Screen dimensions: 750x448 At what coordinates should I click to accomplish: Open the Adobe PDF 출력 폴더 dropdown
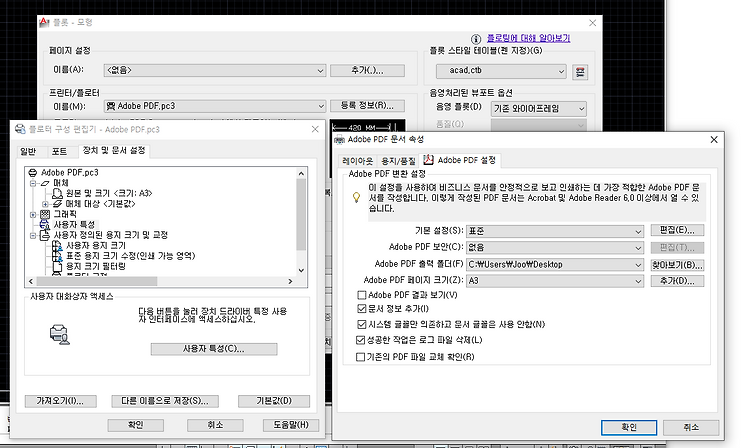(555, 264)
